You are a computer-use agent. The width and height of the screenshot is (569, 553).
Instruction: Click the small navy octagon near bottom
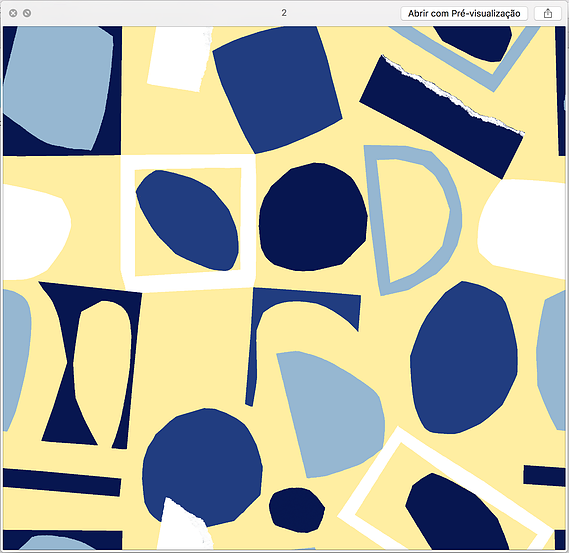coord(297,510)
